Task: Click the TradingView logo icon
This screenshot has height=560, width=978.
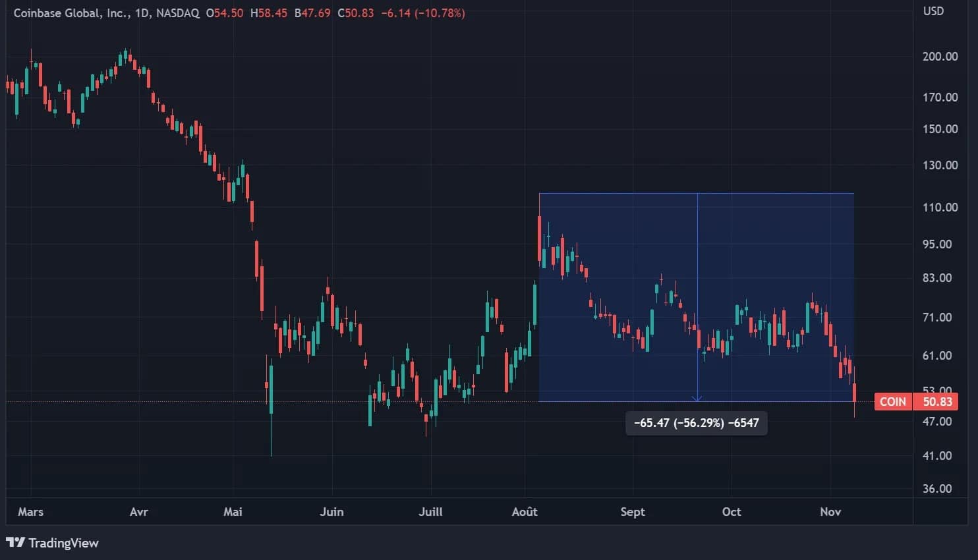Action: pyautogui.click(x=15, y=543)
